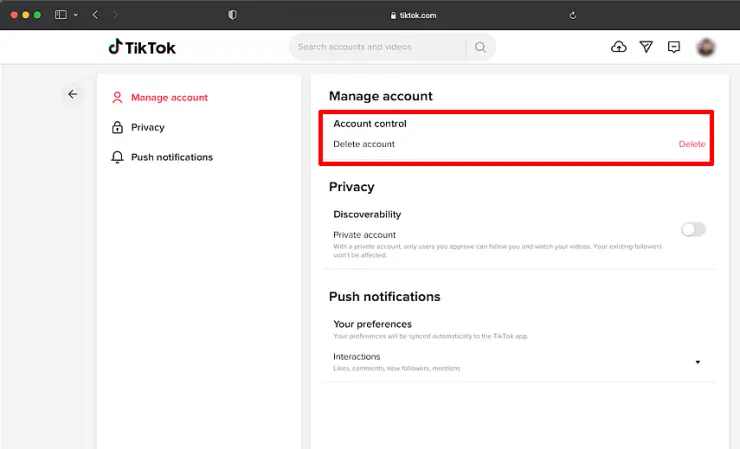Click the Manage account person icon
The image size is (740, 449).
pos(117,97)
